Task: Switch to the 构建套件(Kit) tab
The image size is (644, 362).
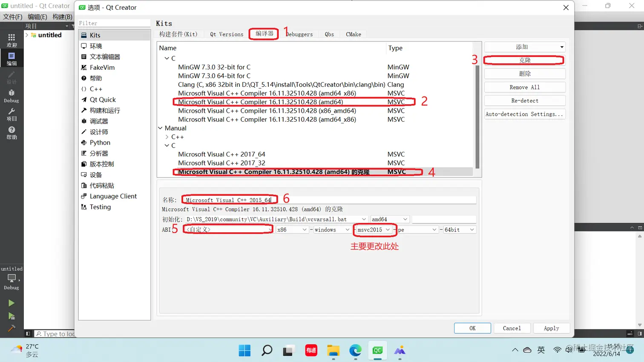Action: (178, 34)
